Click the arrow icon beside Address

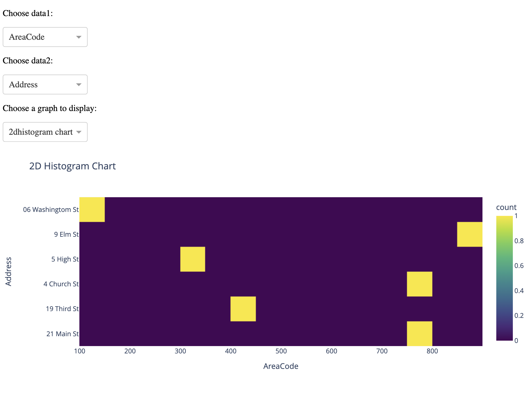click(x=79, y=85)
